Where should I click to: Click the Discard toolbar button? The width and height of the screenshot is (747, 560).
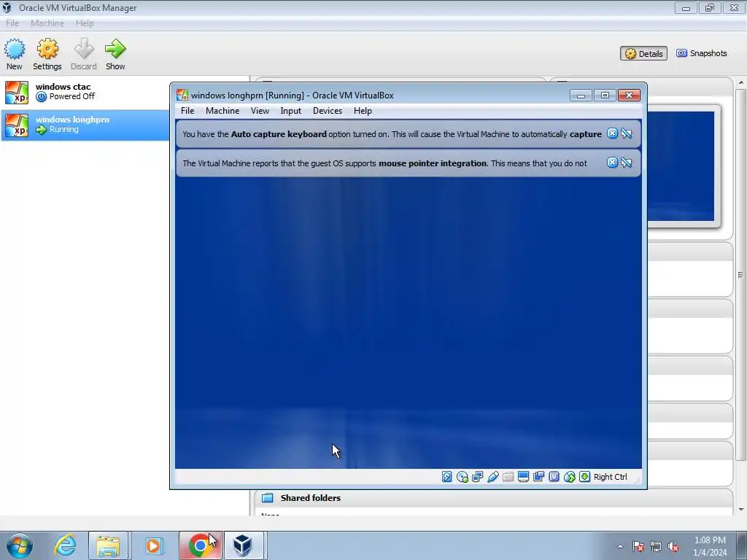(x=84, y=54)
